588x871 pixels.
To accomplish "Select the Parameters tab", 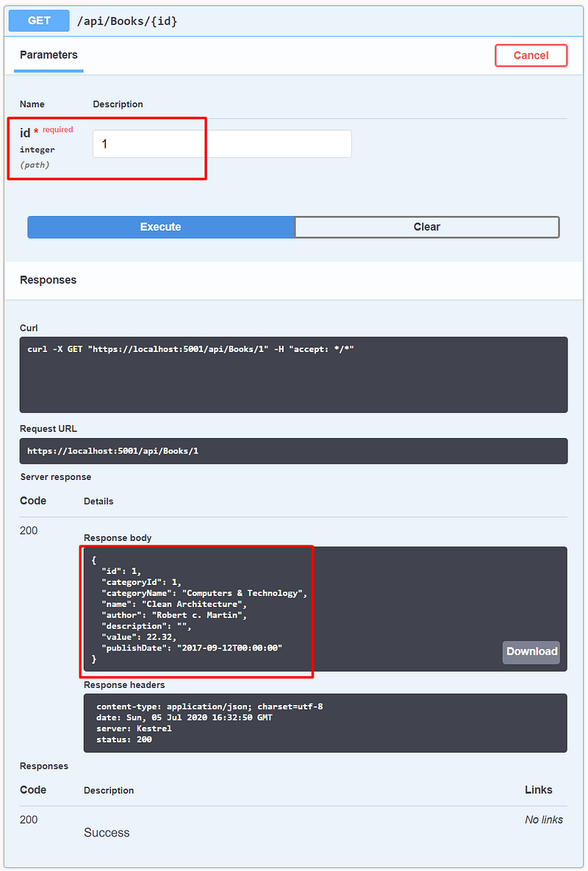I will pyautogui.click(x=49, y=55).
